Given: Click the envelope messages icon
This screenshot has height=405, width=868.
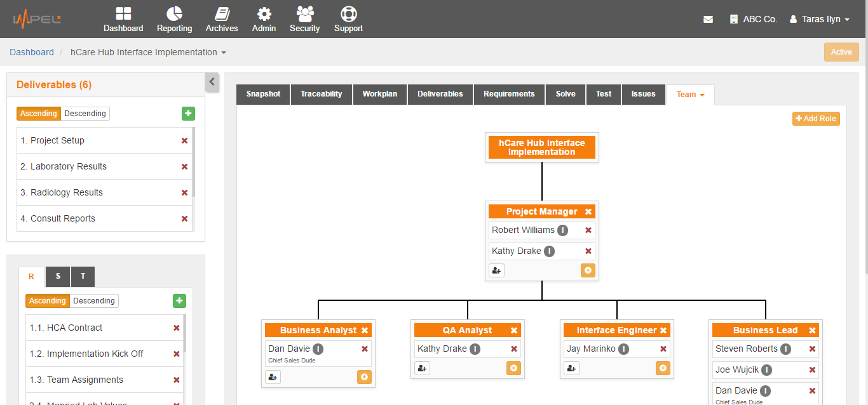Looking at the screenshot, I should 708,20.
